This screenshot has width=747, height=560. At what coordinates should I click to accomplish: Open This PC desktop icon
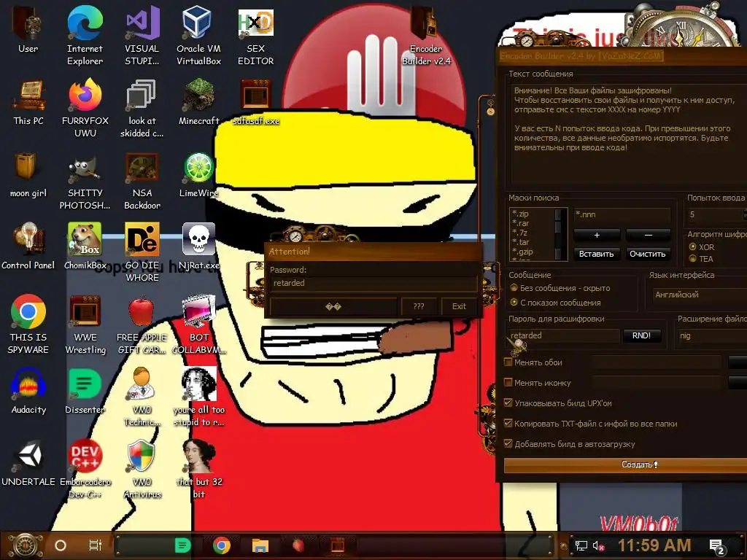28,102
